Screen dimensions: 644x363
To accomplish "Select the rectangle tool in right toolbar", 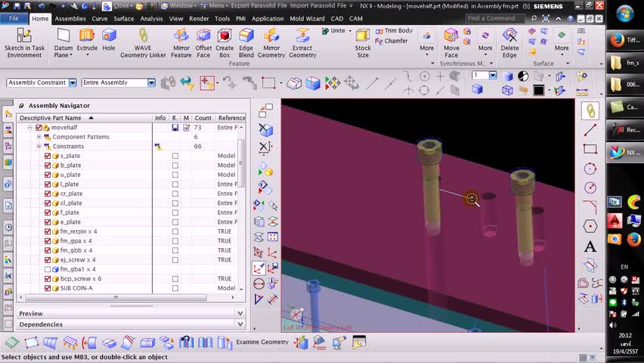I will (x=590, y=149).
